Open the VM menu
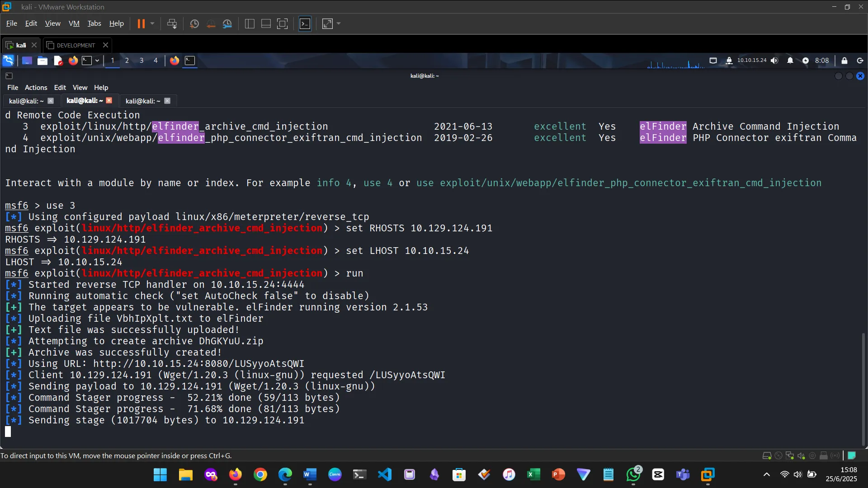This screenshot has height=488, width=868. [74, 23]
